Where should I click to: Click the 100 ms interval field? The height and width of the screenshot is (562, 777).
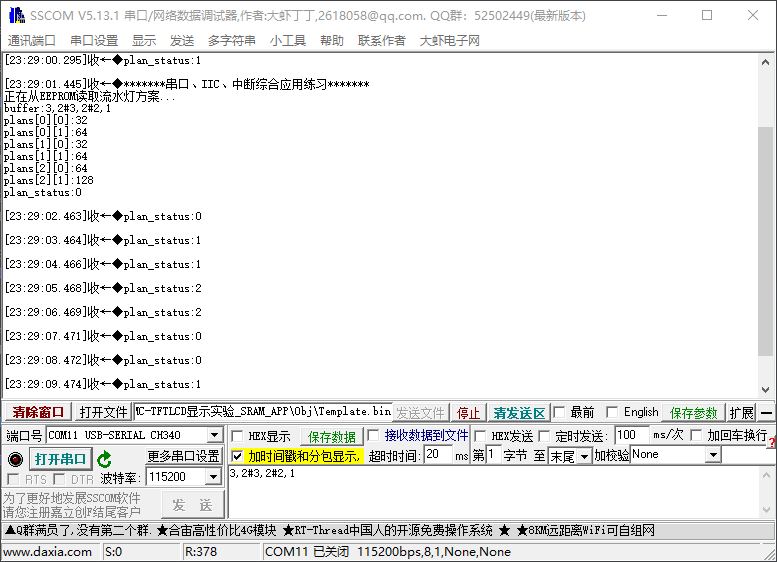[631, 435]
